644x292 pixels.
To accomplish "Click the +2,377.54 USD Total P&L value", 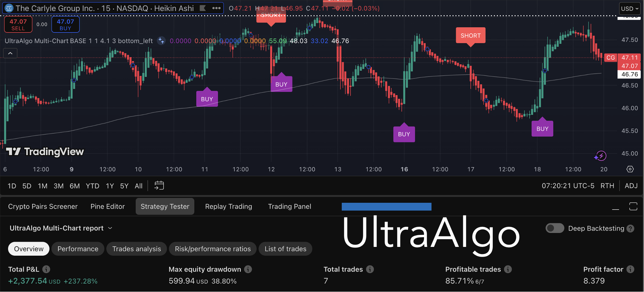I will (x=34, y=281).
